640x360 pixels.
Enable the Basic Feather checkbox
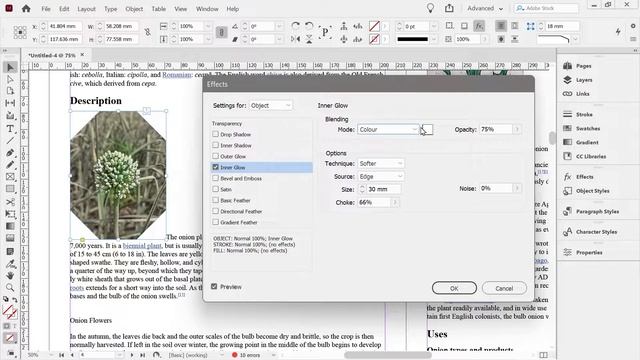[x=216, y=200]
